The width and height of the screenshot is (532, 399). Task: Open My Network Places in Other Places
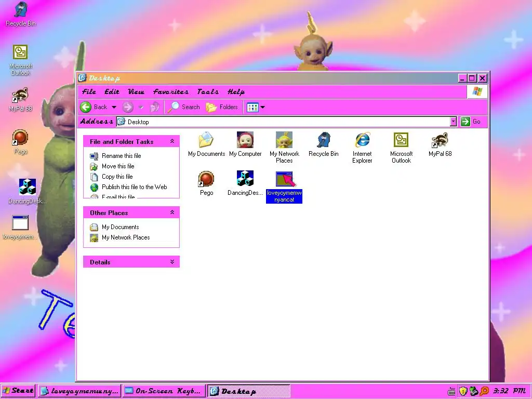pyautogui.click(x=126, y=237)
